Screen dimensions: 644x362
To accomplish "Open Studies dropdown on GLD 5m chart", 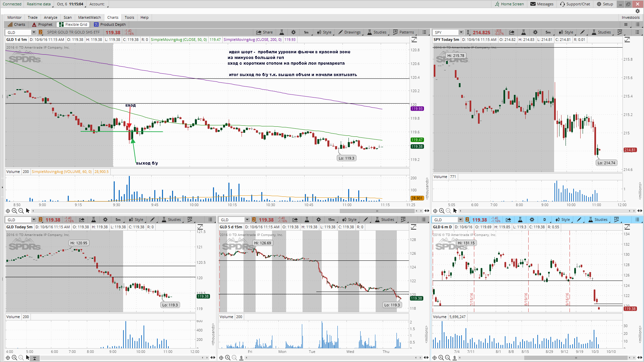I will point(171,220).
